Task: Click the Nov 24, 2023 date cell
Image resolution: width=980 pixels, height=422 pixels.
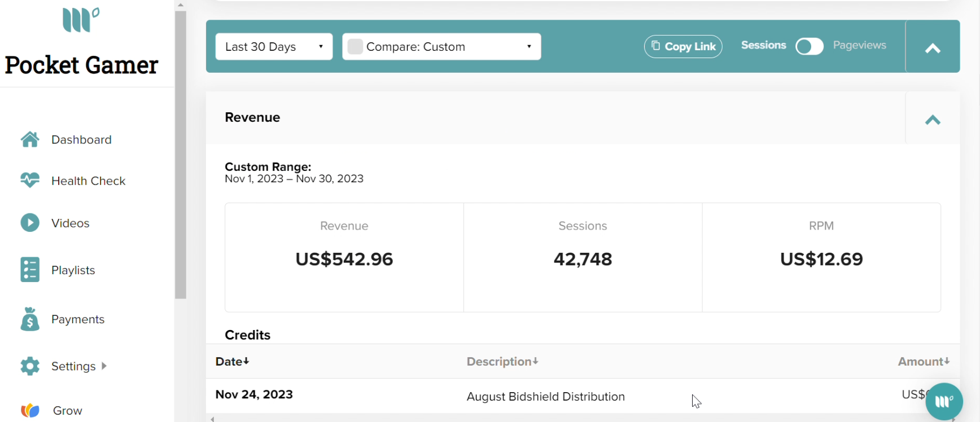Action: (254, 394)
